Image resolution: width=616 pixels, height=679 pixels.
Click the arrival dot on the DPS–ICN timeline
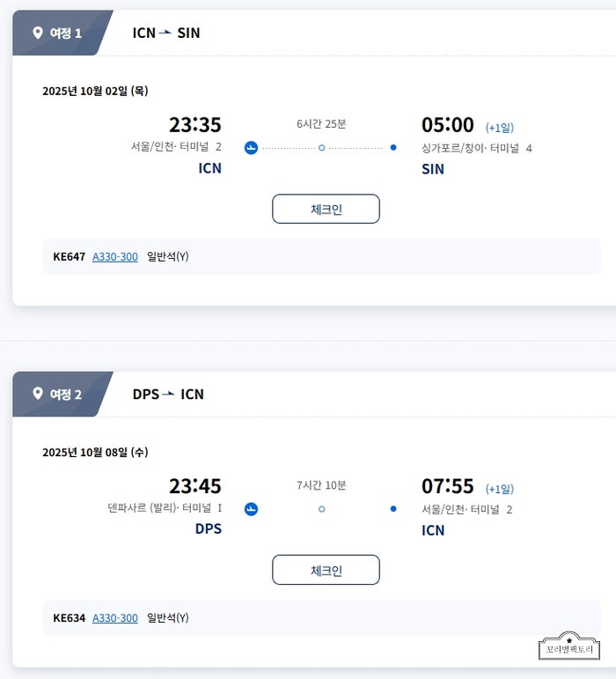click(393, 508)
